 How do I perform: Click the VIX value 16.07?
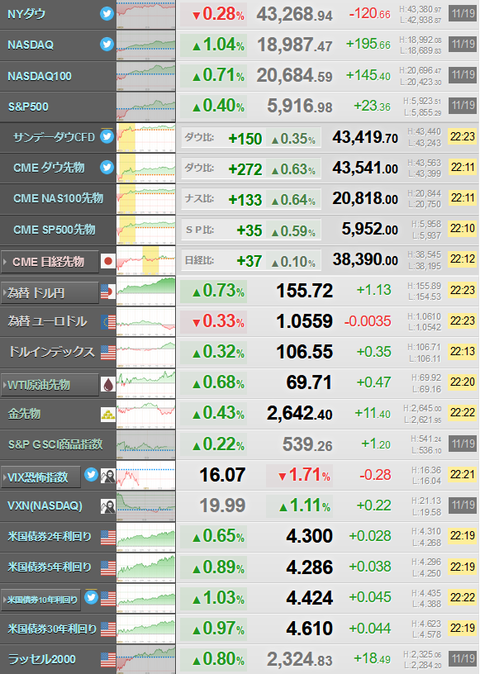[222, 475]
